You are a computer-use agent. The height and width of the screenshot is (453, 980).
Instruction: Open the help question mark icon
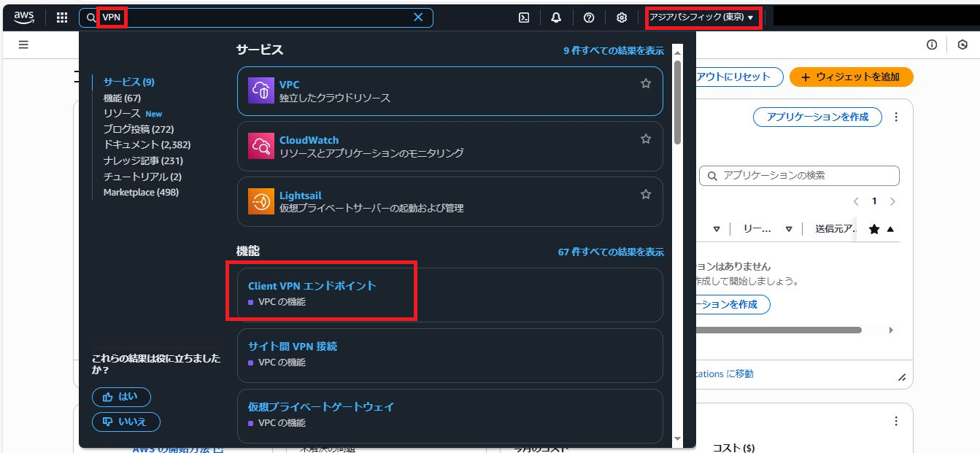(x=589, y=18)
